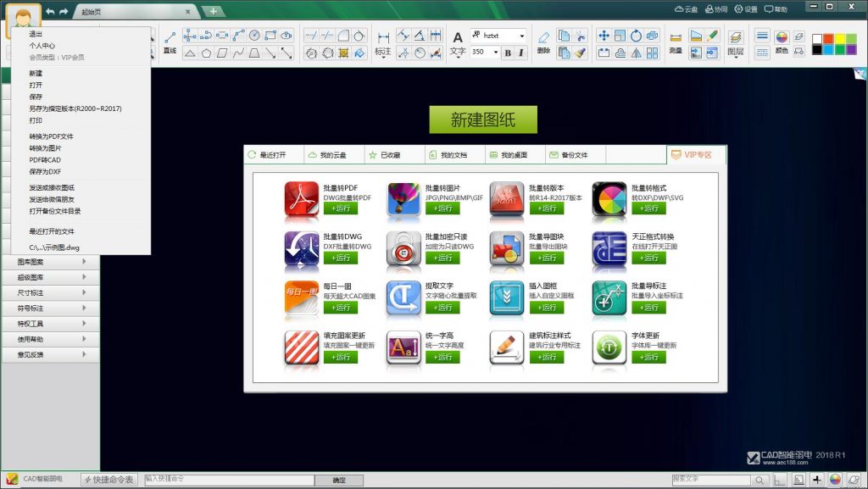Select the move arrows tool
868x489 pixels.
[x=604, y=36]
